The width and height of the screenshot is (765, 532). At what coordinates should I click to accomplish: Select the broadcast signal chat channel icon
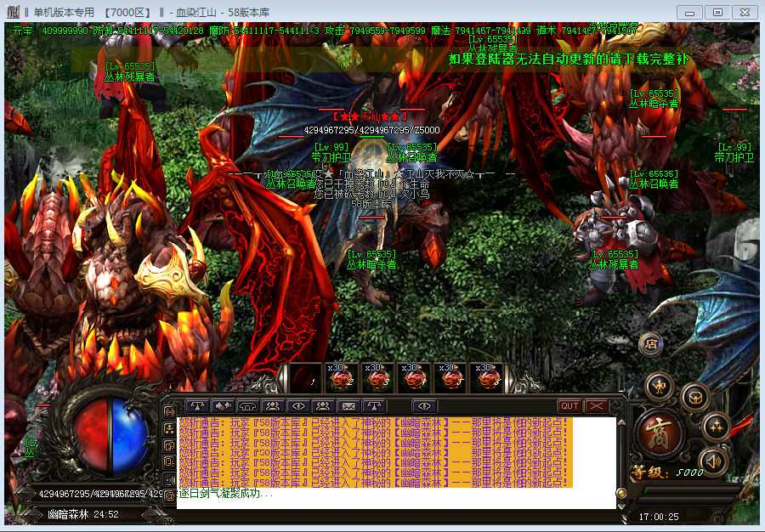click(x=170, y=412)
